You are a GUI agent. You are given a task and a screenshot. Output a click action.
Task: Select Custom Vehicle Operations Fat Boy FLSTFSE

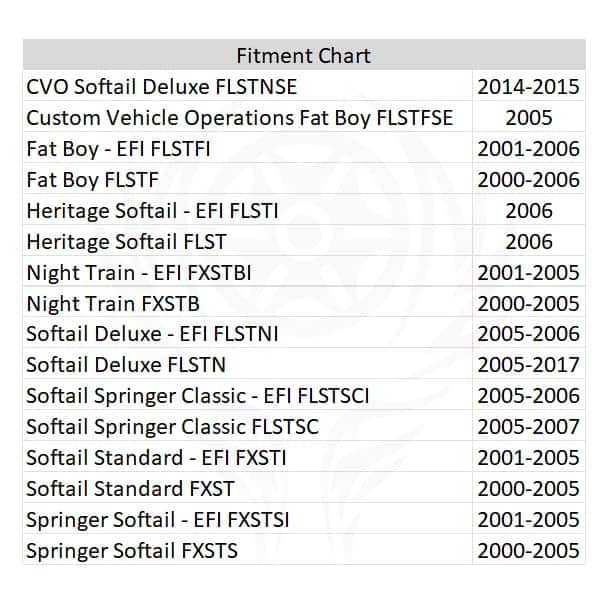[239, 118]
